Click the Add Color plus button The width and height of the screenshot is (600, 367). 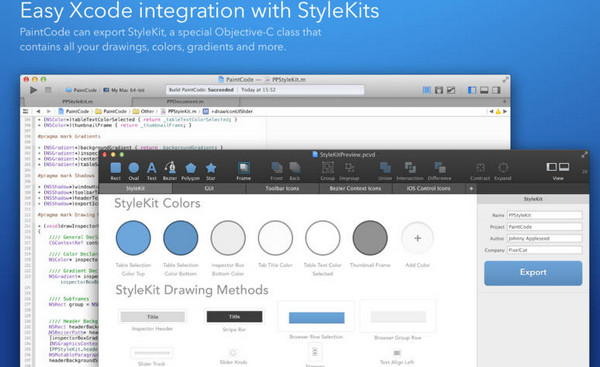click(x=417, y=238)
